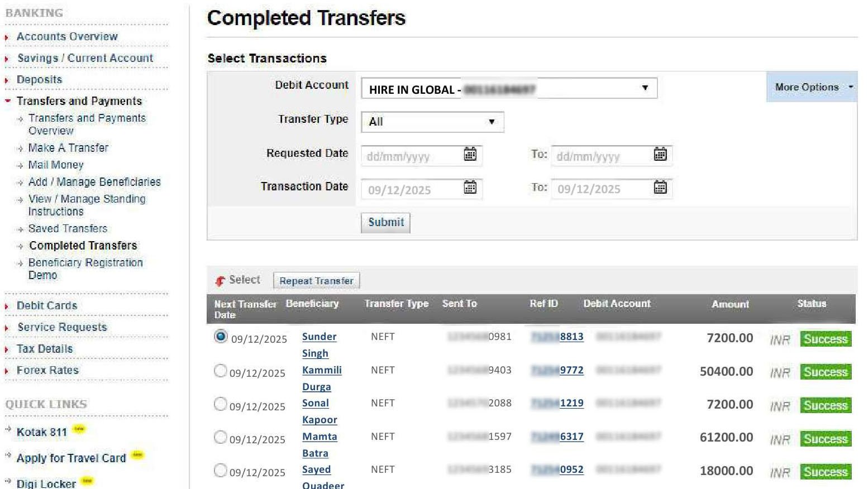The image size is (868, 489).
Task: Select radio button for Sunder Singh transfer
Action: 221,337
